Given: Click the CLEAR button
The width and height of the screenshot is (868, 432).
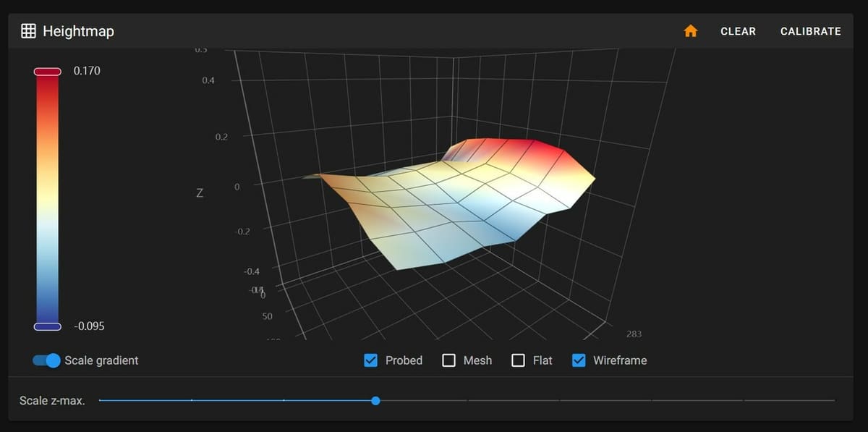Looking at the screenshot, I should [738, 31].
